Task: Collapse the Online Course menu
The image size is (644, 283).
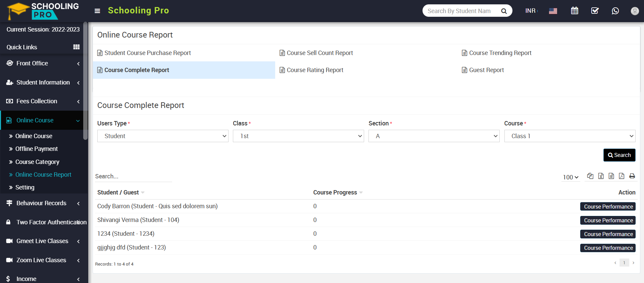Action: 44,120
